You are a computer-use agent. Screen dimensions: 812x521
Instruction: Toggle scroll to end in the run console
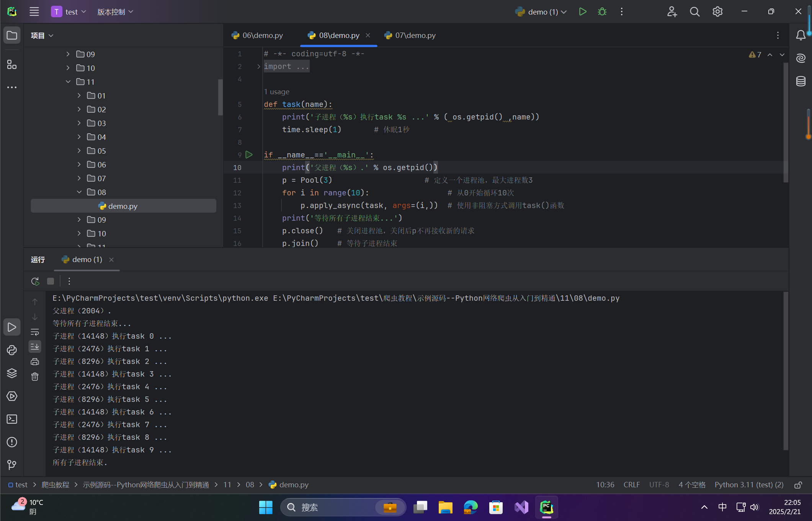[35, 347]
